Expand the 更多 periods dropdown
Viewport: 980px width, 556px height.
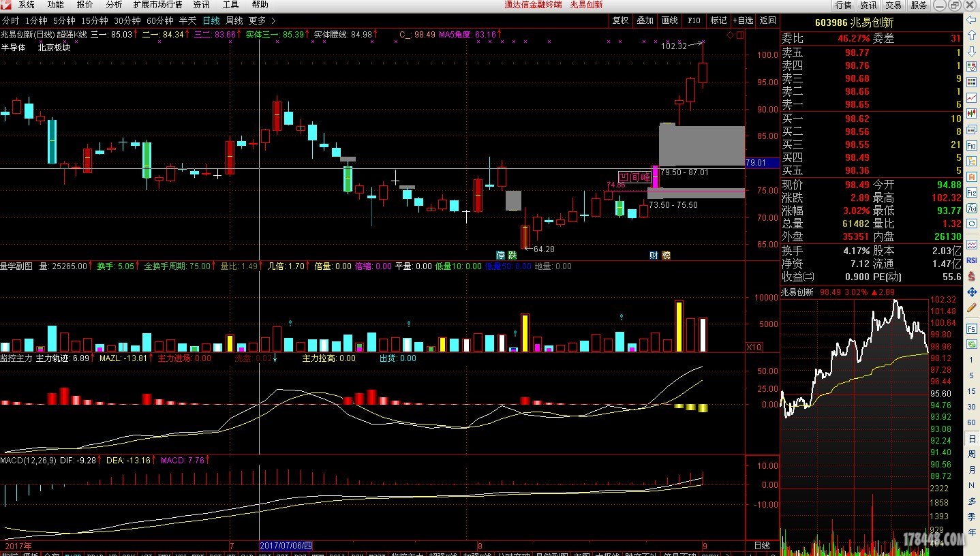pyautogui.click(x=262, y=20)
